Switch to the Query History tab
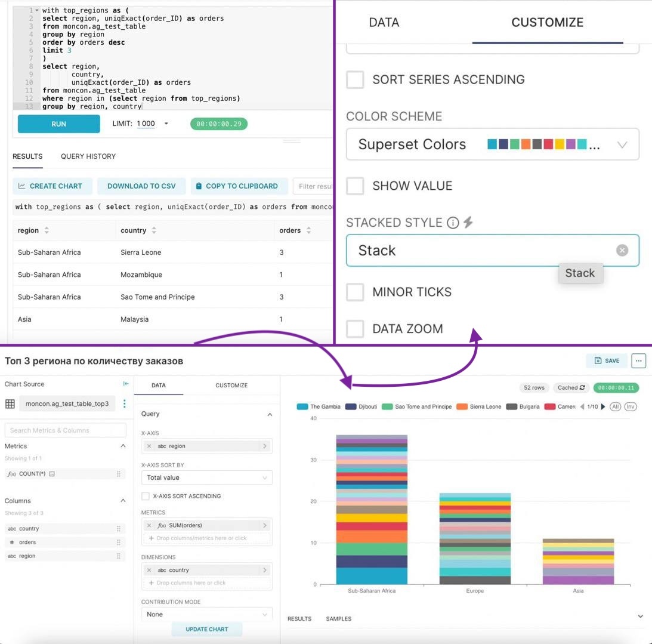 [x=88, y=156]
